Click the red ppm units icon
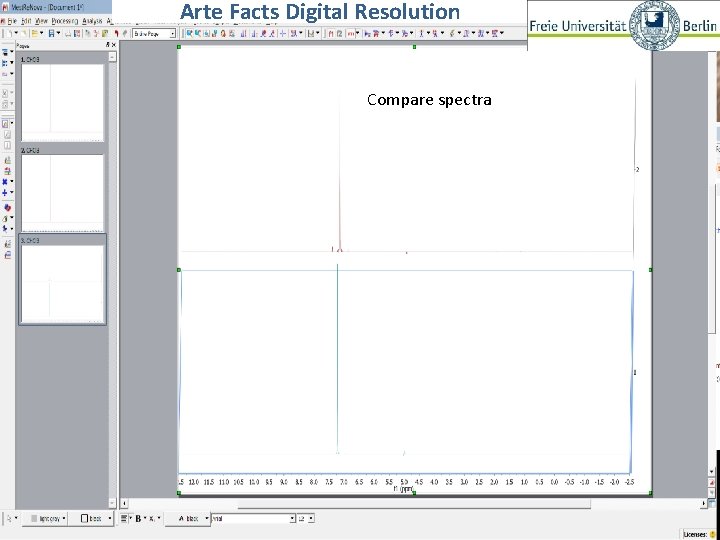720x540 pixels. coord(351,34)
